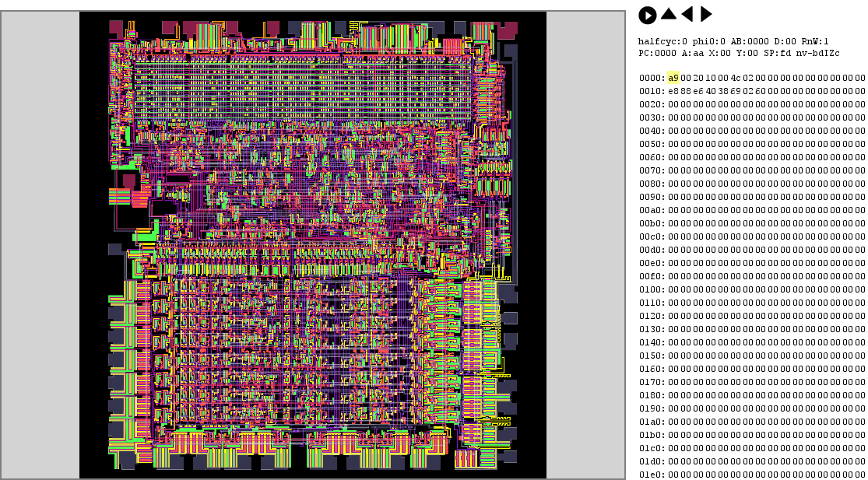Click the center of the chip layout
The height and width of the screenshot is (480, 868).
[313, 245]
